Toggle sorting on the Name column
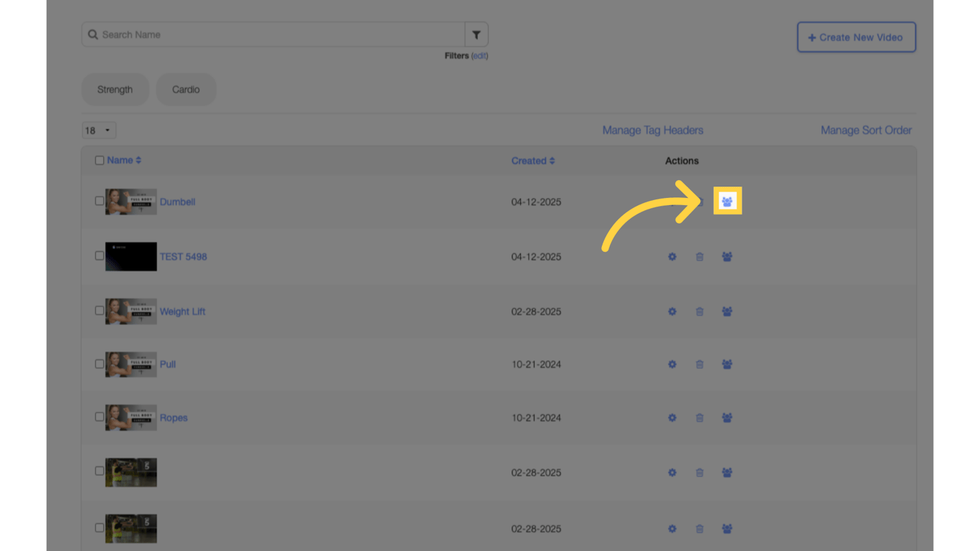The width and height of the screenshot is (980, 551). click(x=121, y=160)
